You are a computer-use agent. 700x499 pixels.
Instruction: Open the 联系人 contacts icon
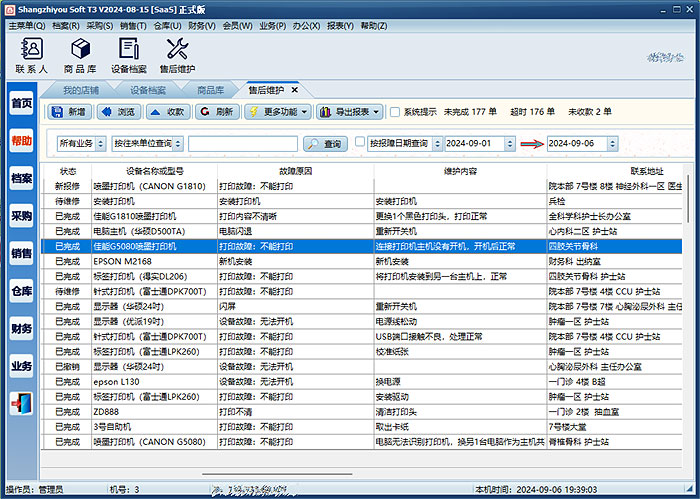(x=31, y=55)
